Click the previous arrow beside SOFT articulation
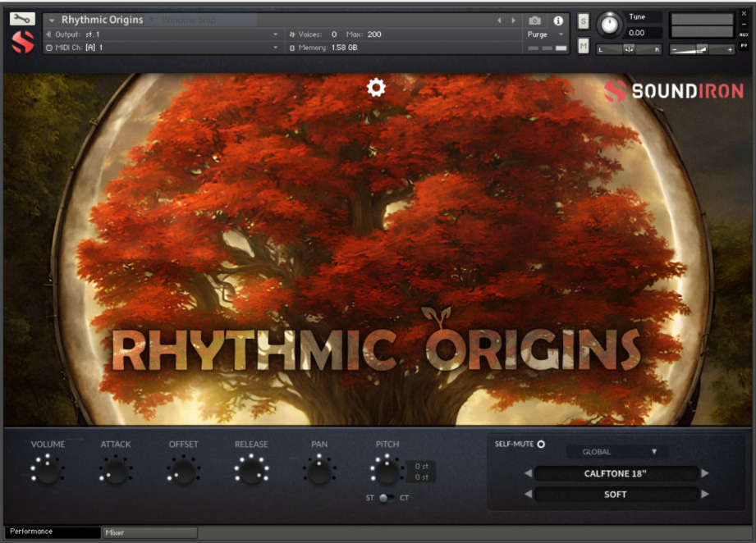Viewport: 756px width, 543px height. point(526,495)
